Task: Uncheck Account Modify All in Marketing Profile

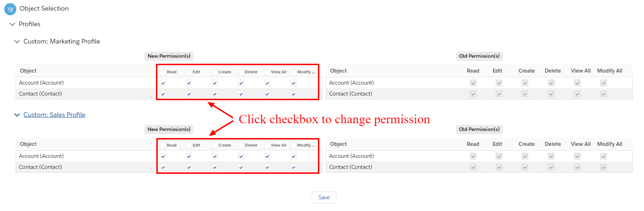Action: 293,83
